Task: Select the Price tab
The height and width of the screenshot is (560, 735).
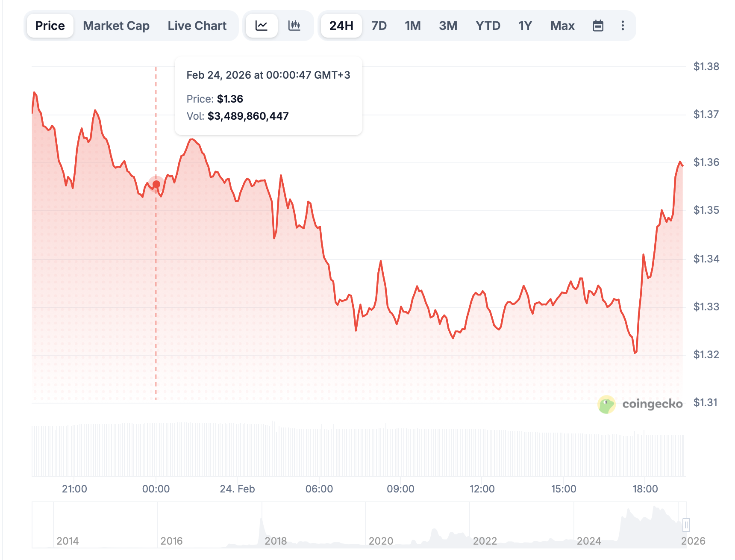Action: [50, 26]
